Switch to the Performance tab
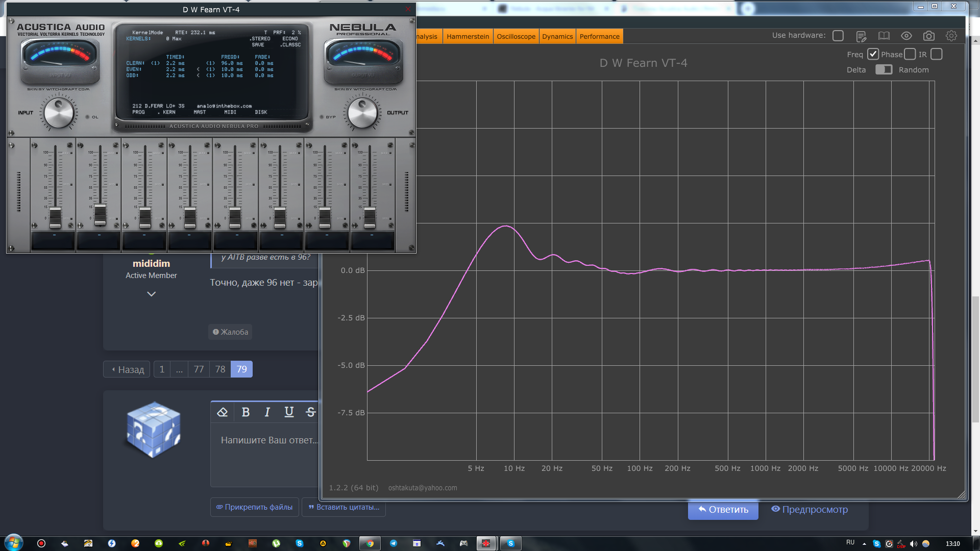980x551 pixels. (x=599, y=36)
